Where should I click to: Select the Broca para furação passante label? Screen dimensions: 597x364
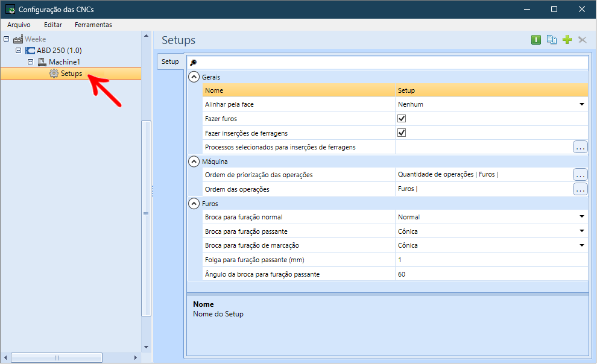(246, 231)
